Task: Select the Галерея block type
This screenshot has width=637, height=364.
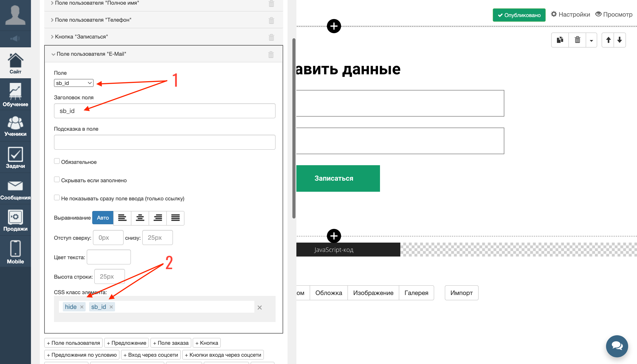Action: tap(416, 293)
